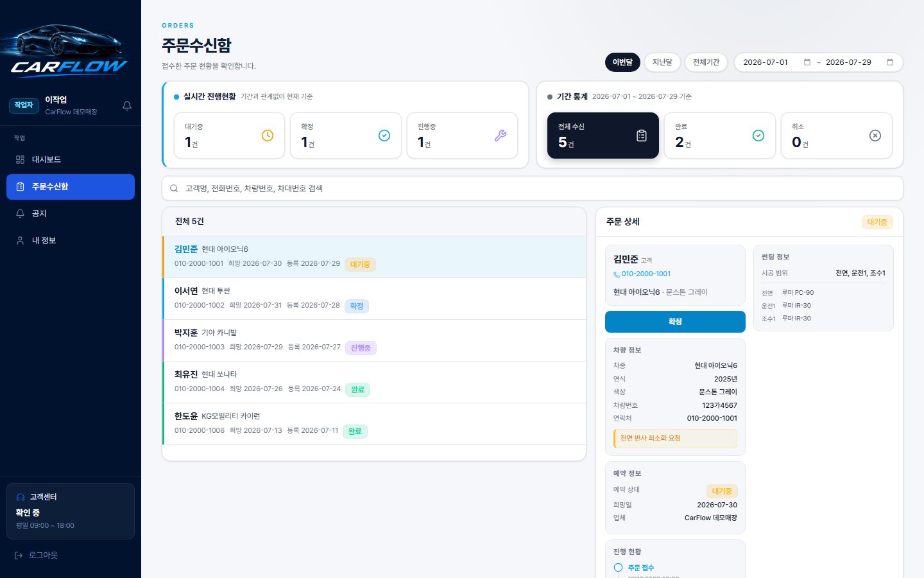Open end date calendar icon for 2026-07-29
924x578 pixels.
(x=890, y=62)
